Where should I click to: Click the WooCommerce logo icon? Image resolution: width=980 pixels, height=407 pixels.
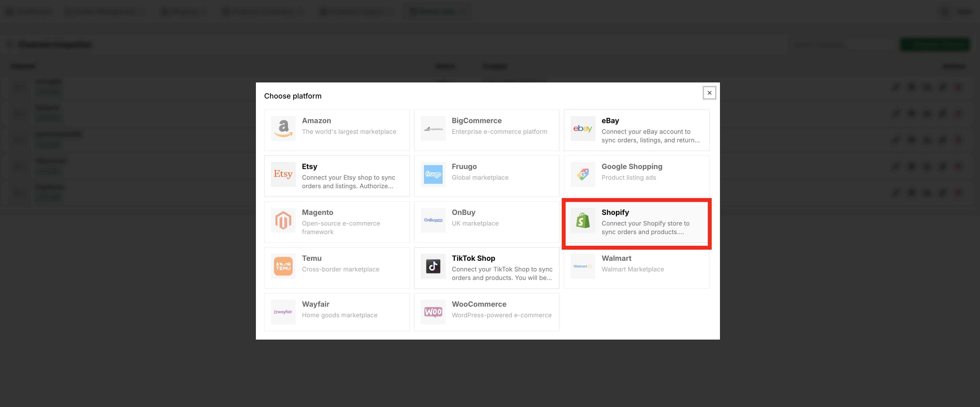click(433, 312)
